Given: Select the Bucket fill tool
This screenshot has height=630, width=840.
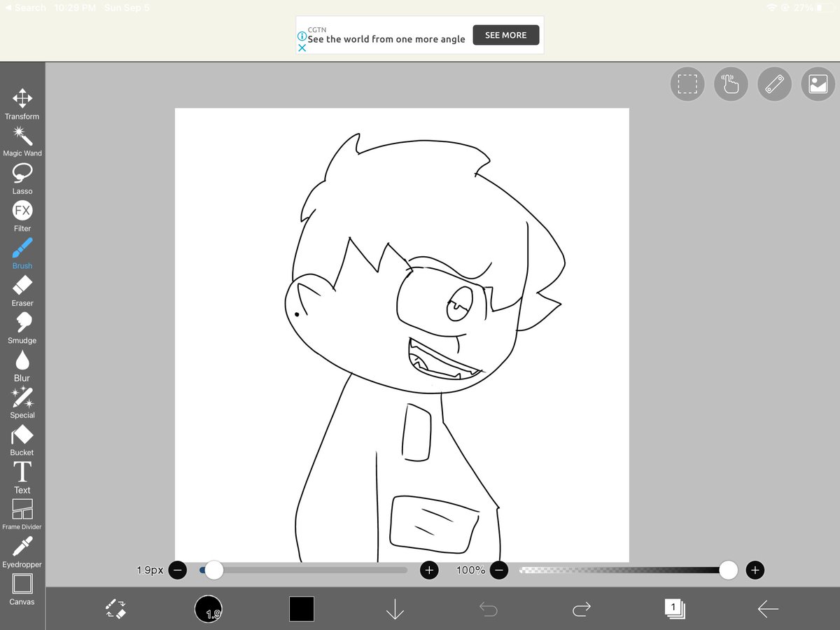Looking at the screenshot, I should pyautogui.click(x=22, y=440).
